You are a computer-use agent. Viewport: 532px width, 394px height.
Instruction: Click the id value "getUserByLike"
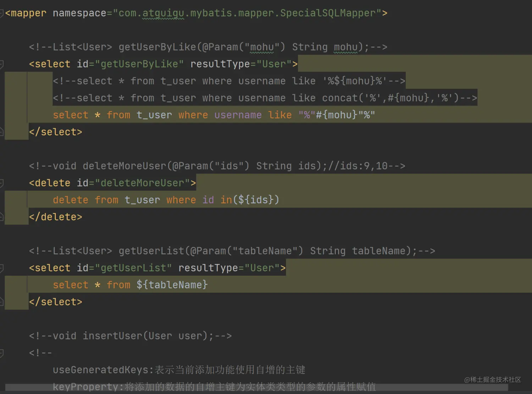pos(139,64)
